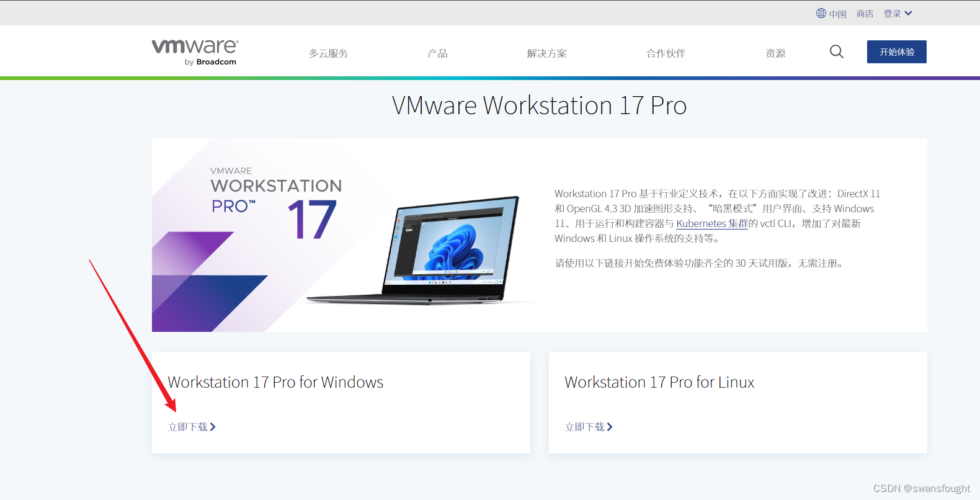Click 立即下载 under Workstation for Windows

tap(192, 427)
